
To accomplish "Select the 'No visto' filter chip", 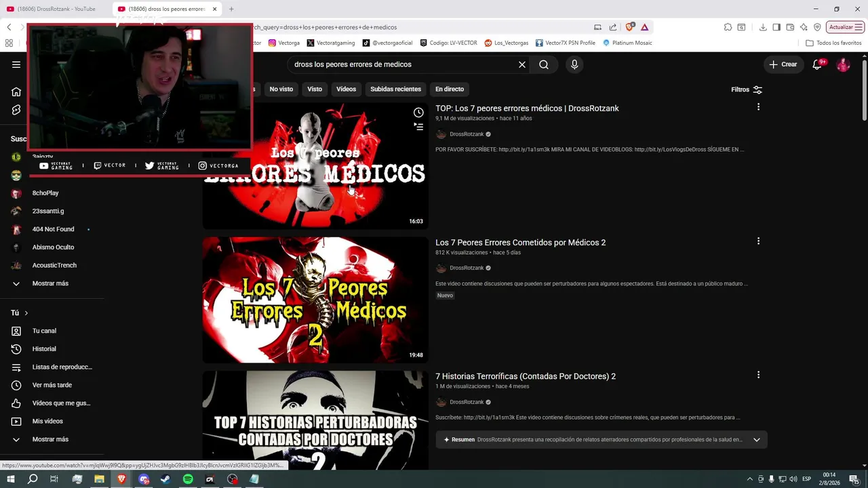I will coord(281,89).
